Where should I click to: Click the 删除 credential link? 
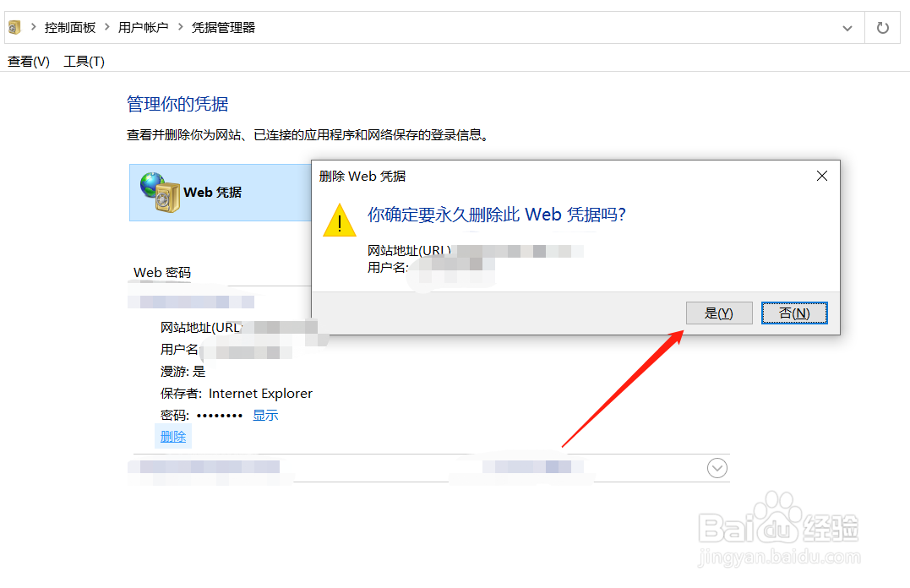click(173, 437)
